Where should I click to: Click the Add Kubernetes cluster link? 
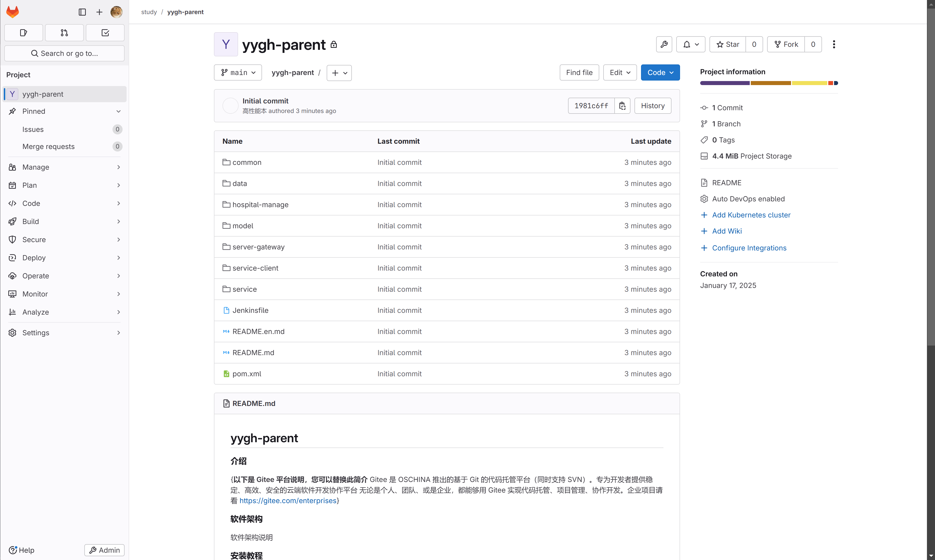(x=751, y=215)
